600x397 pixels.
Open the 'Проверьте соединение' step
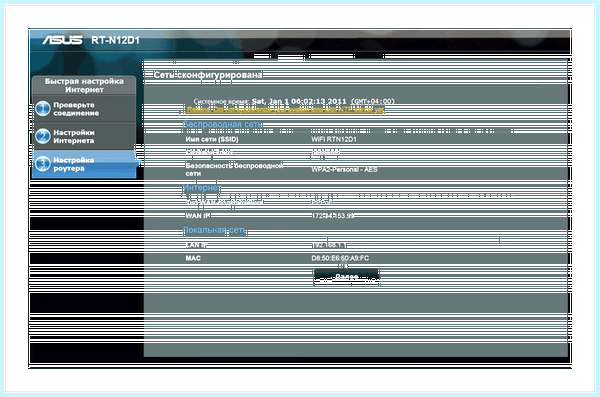84,109
